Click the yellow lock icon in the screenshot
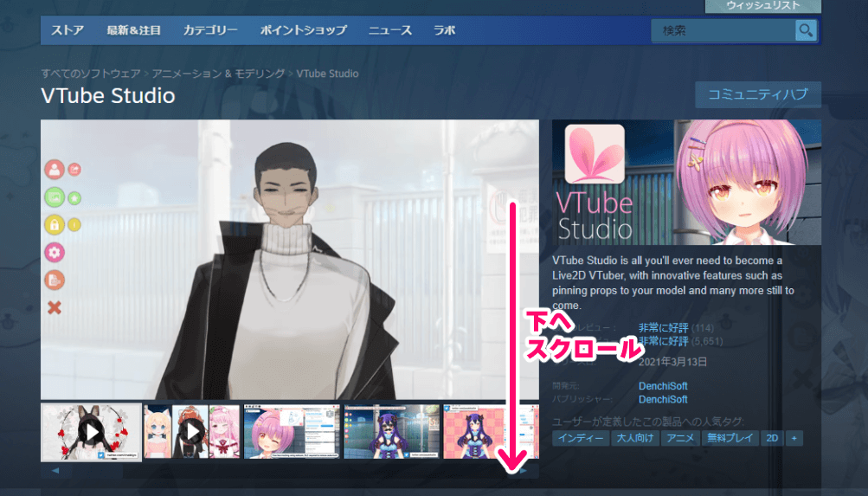Image resolution: width=868 pixels, height=496 pixels. pos(55,225)
